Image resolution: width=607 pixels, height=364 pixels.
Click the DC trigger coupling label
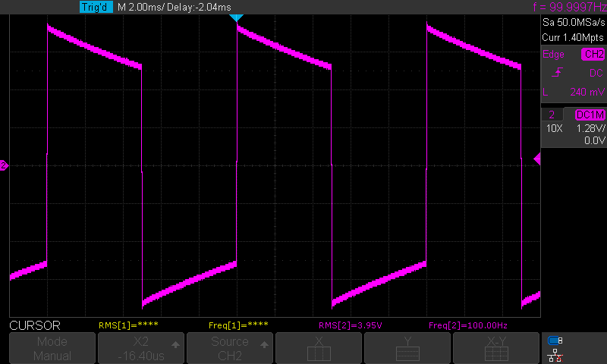pos(596,73)
